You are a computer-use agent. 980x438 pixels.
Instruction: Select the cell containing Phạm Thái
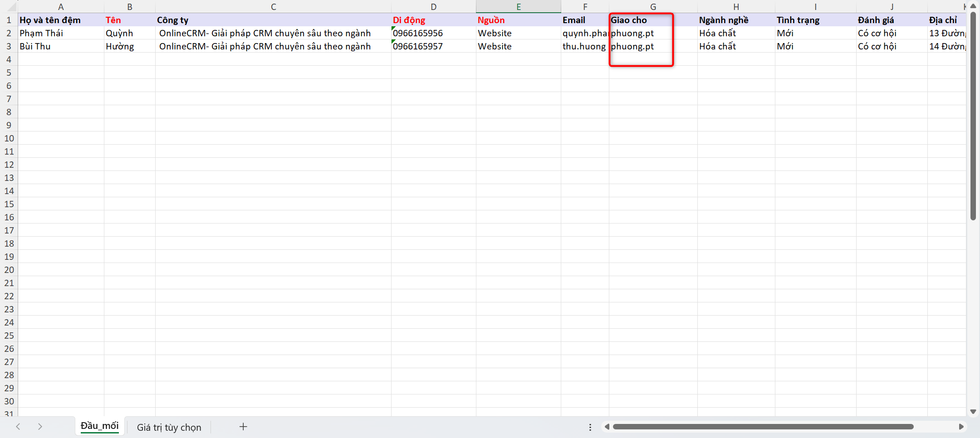coord(61,33)
